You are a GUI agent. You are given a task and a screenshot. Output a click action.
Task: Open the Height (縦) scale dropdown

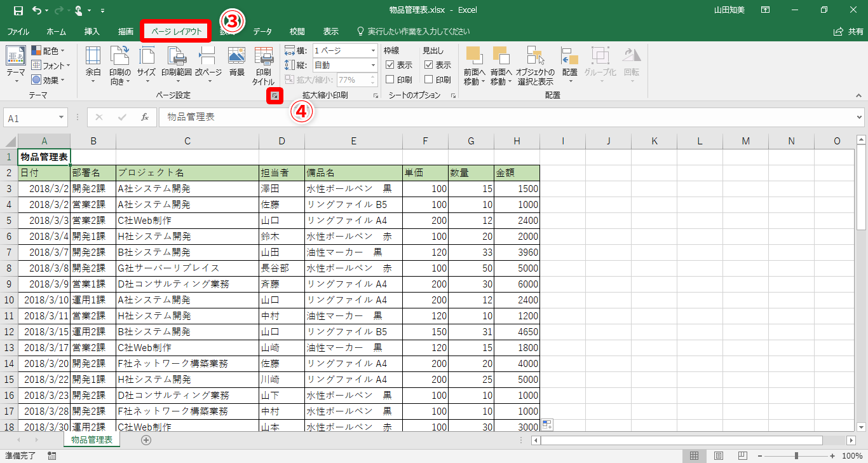(373, 65)
